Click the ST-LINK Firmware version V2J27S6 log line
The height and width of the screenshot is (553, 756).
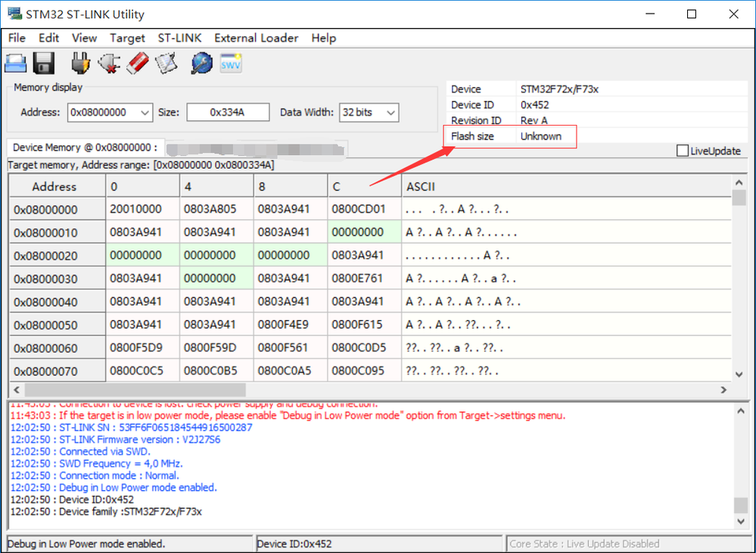pyautogui.click(x=115, y=440)
